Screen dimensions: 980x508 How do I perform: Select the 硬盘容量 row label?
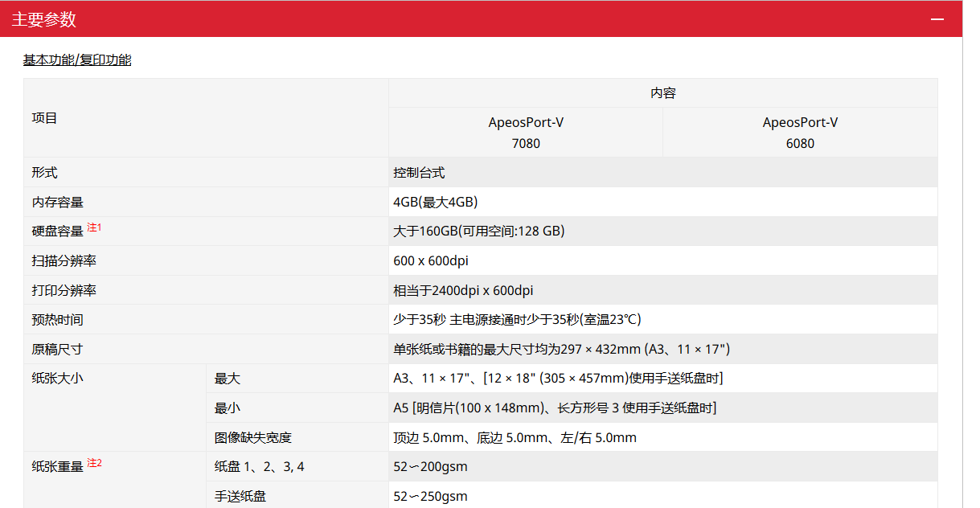point(58,231)
